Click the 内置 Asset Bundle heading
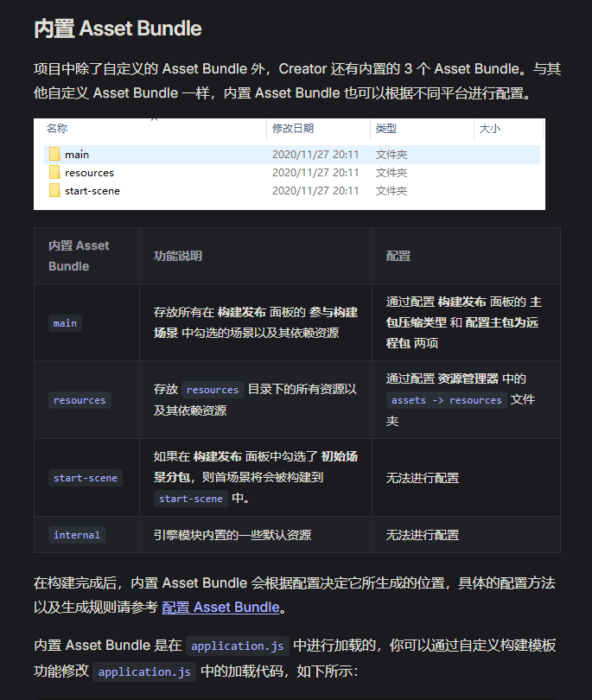The image size is (592, 700). point(118,29)
